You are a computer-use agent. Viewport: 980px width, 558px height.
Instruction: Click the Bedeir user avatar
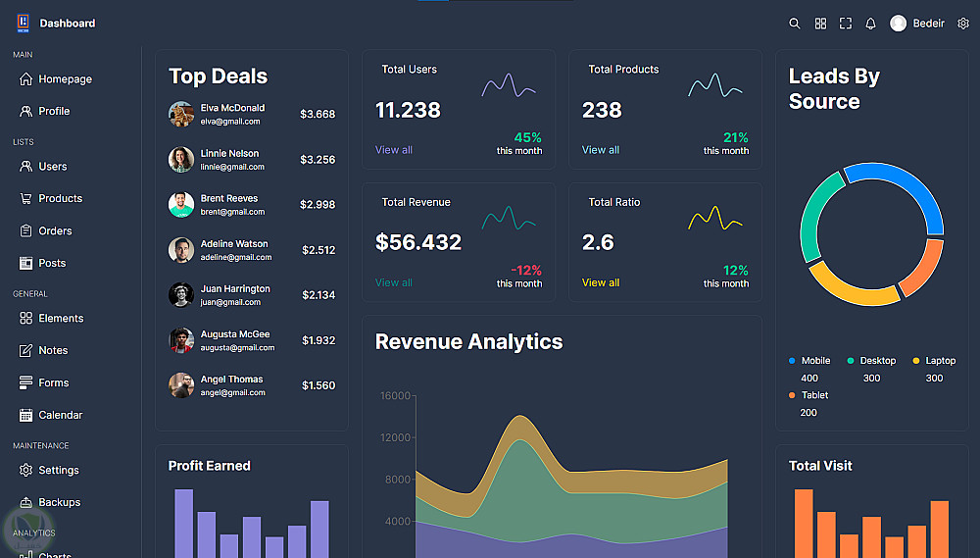pos(898,24)
